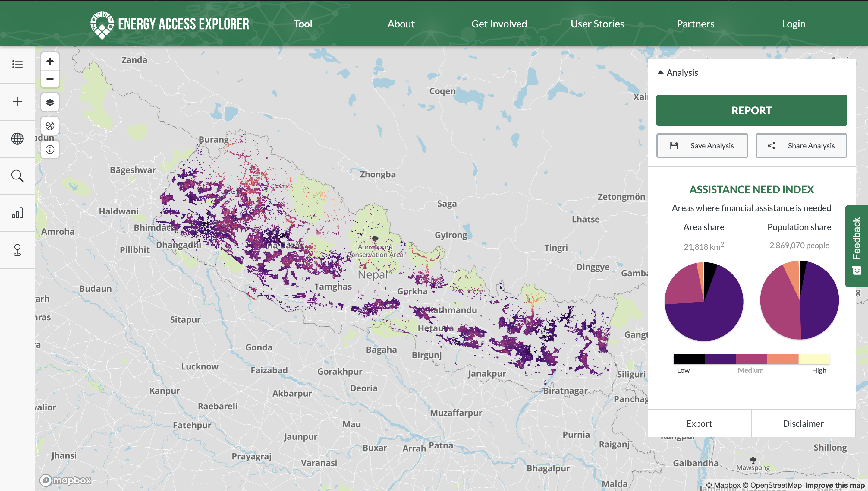Click the 'Population share' label

click(799, 227)
